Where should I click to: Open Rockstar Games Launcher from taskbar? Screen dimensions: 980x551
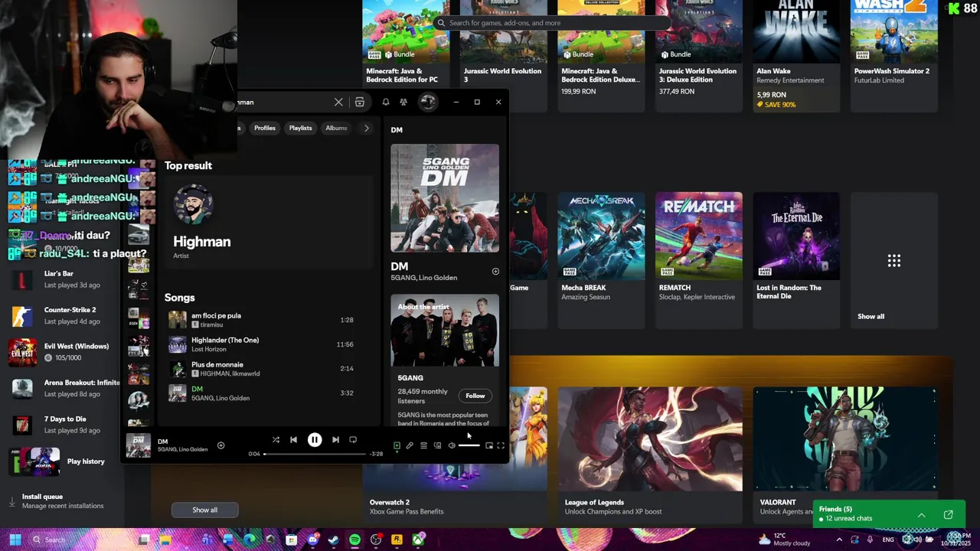tap(397, 540)
